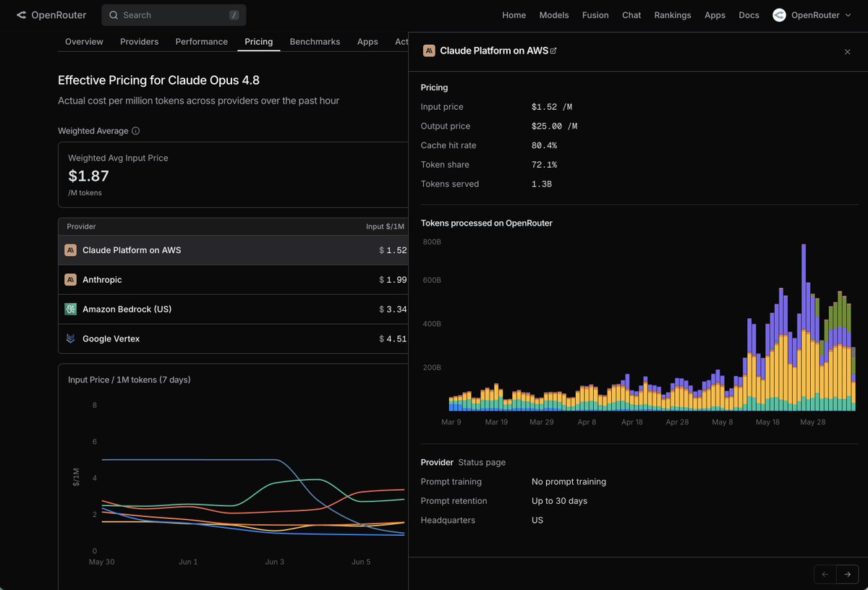868x590 pixels.
Task: Click the tallest bar in tokens chart
Action: 804,328
